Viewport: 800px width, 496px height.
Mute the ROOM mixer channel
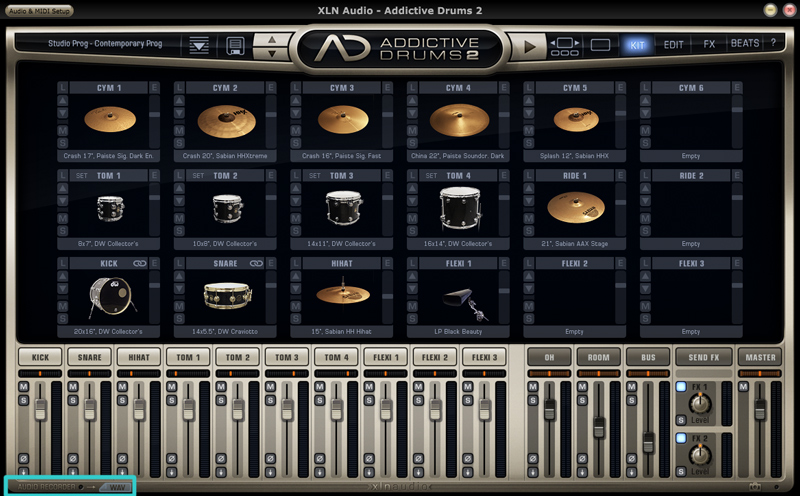(582, 387)
